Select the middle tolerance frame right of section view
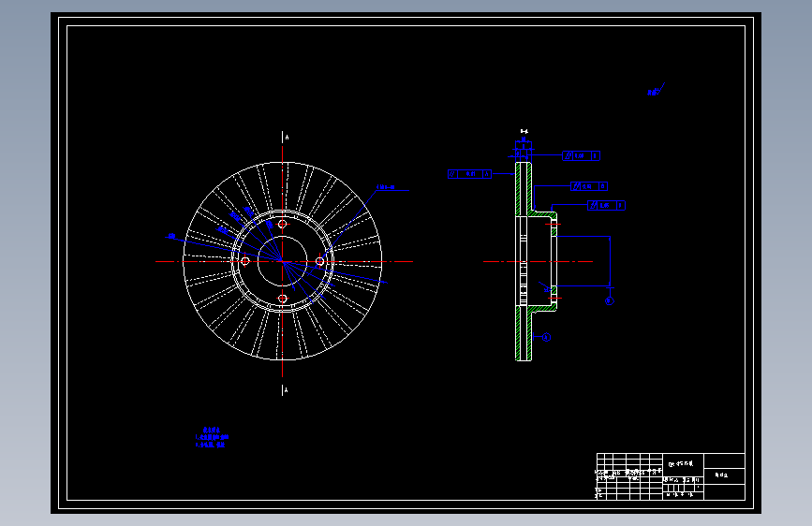This screenshot has height=526, width=812. (x=589, y=186)
